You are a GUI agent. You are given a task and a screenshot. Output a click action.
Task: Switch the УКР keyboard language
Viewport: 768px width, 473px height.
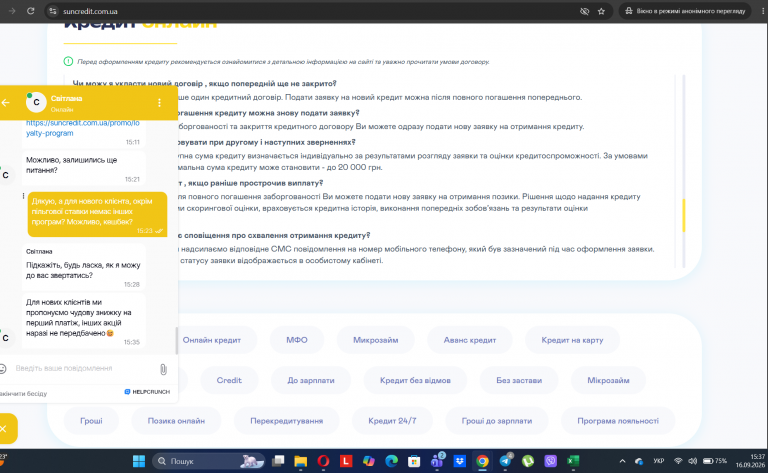pyautogui.click(x=658, y=461)
